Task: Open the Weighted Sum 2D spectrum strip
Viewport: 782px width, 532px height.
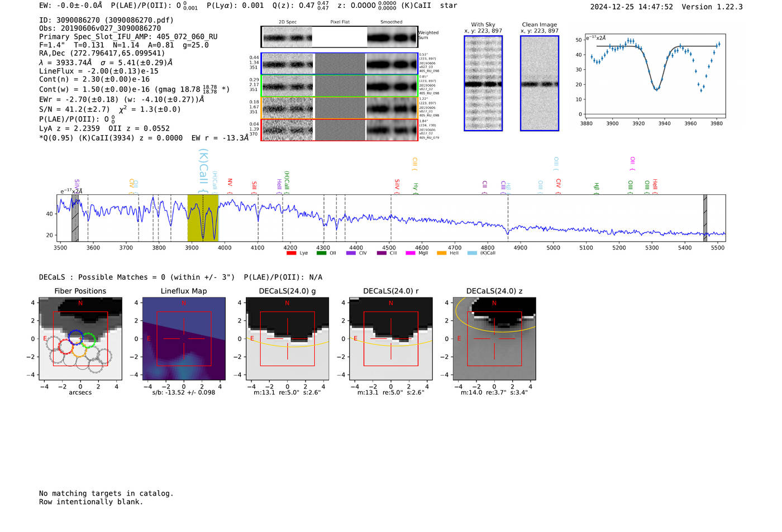Action: click(339, 37)
